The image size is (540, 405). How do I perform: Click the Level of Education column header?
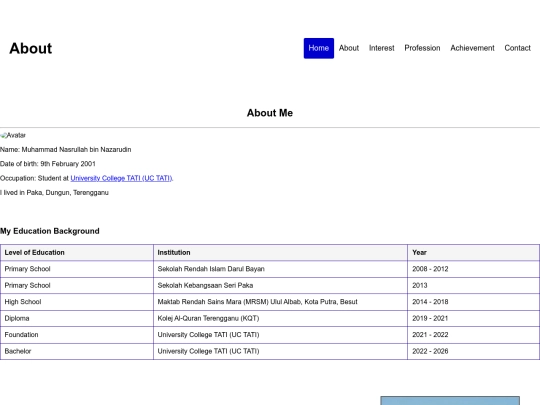[x=77, y=252]
